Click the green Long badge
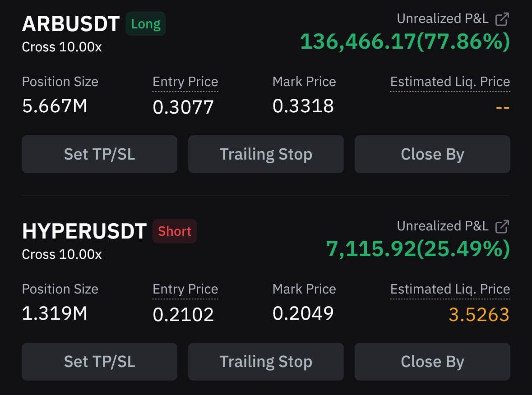 [x=146, y=24]
